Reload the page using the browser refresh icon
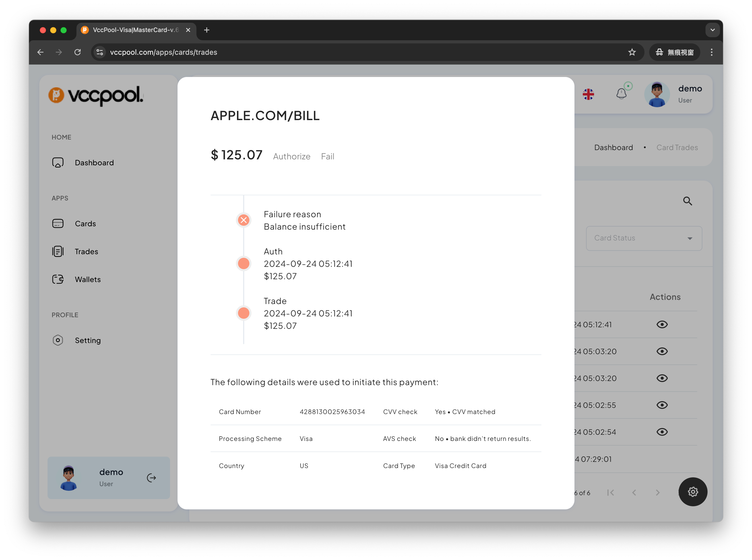This screenshot has width=752, height=560. [78, 52]
